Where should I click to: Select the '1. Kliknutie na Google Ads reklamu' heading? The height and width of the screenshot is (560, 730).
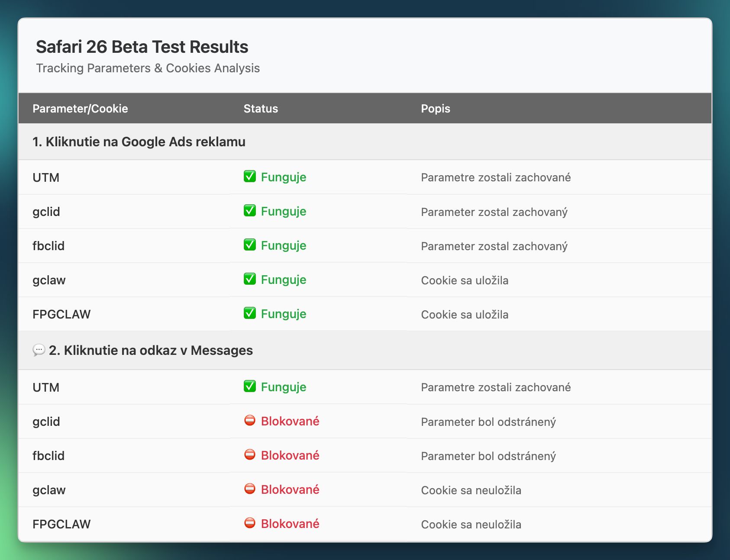(139, 142)
